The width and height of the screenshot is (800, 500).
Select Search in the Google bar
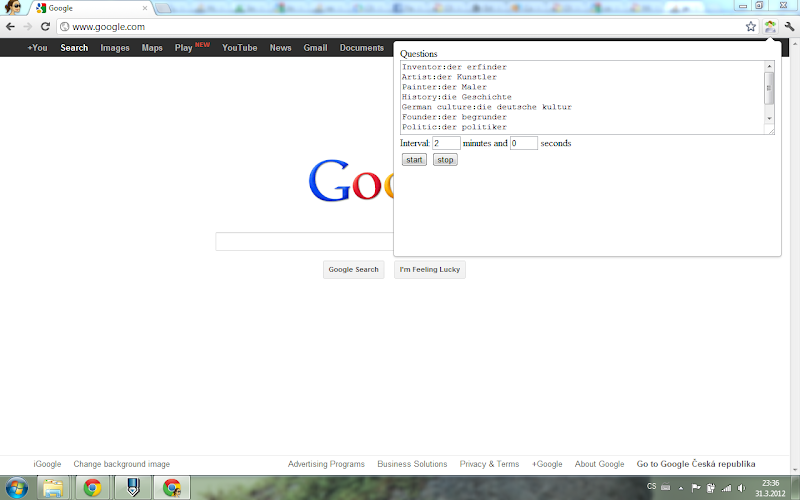pyautogui.click(x=74, y=47)
